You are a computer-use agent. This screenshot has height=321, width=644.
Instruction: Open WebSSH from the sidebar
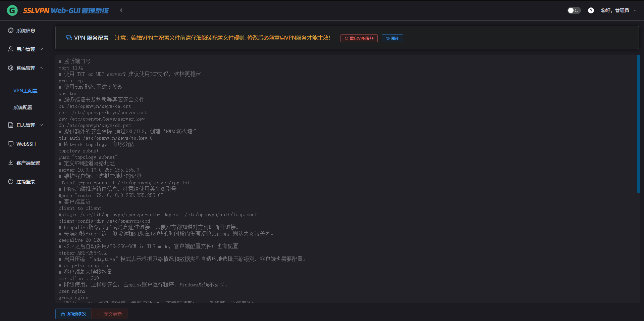[x=25, y=144]
